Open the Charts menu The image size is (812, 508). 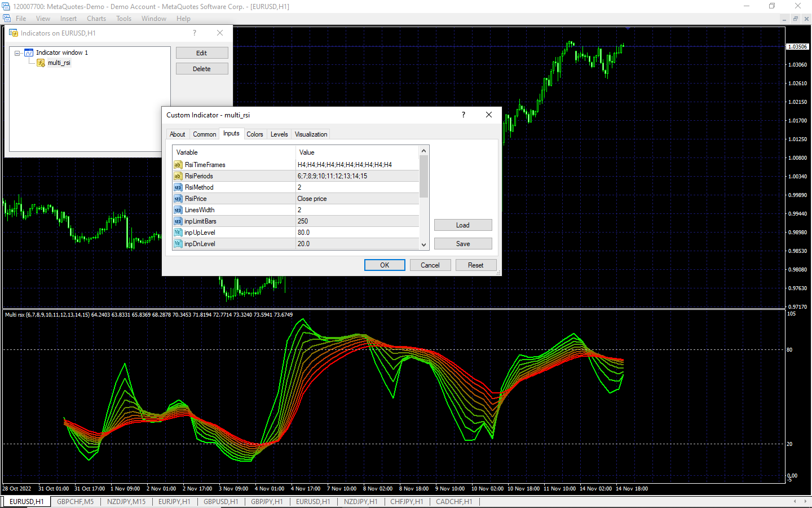[96, 19]
